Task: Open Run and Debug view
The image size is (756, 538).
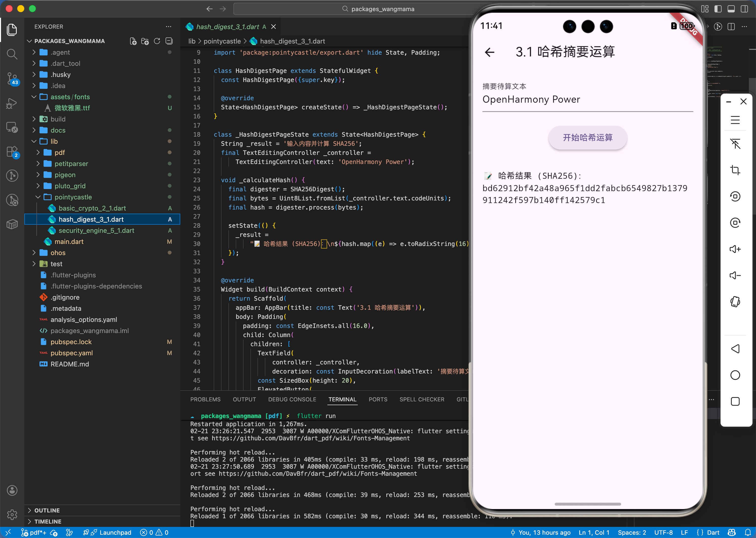Action: [x=12, y=103]
